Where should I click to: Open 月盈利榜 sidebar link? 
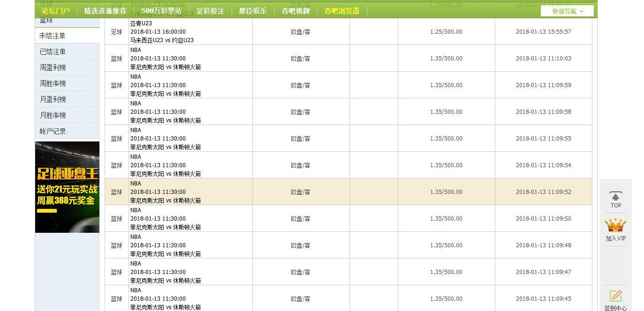point(53,99)
